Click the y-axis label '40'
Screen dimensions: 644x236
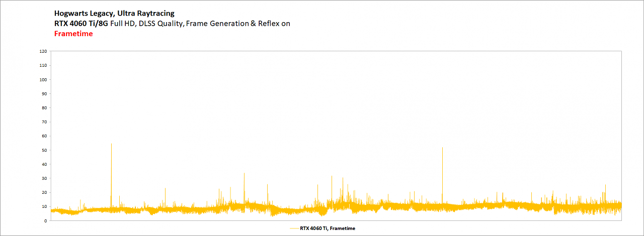[x=44, y=164]
